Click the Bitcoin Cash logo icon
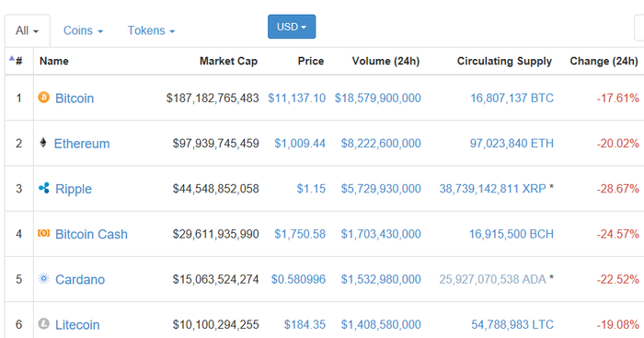 coord(43,233)
